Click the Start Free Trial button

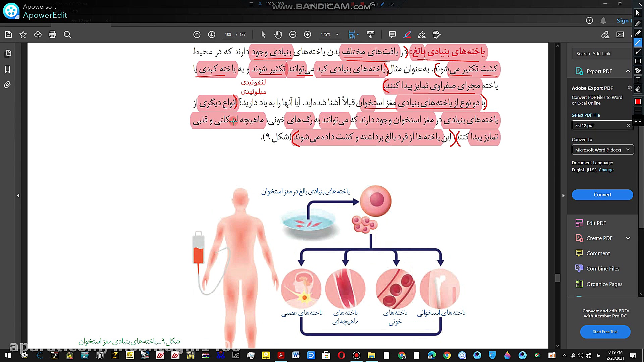605,332
